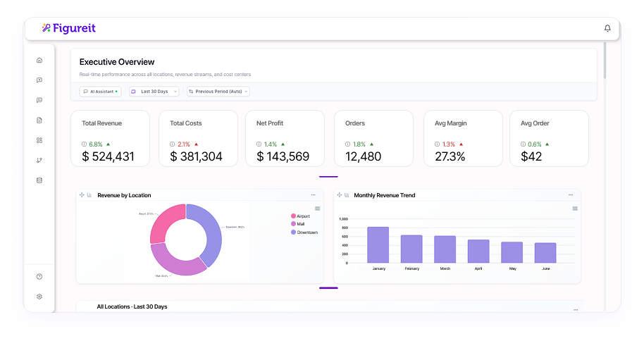Click the April bar in the chart

(478, 252)
